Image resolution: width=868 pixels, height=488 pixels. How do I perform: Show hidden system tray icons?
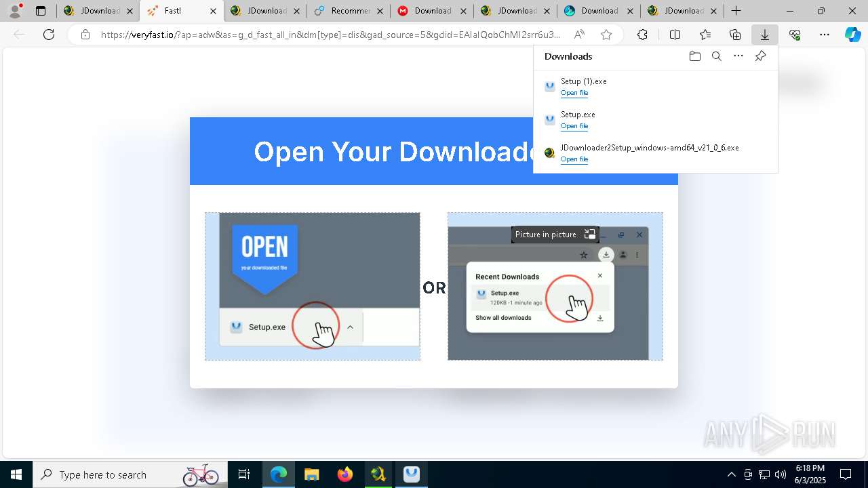click(731, 474)
